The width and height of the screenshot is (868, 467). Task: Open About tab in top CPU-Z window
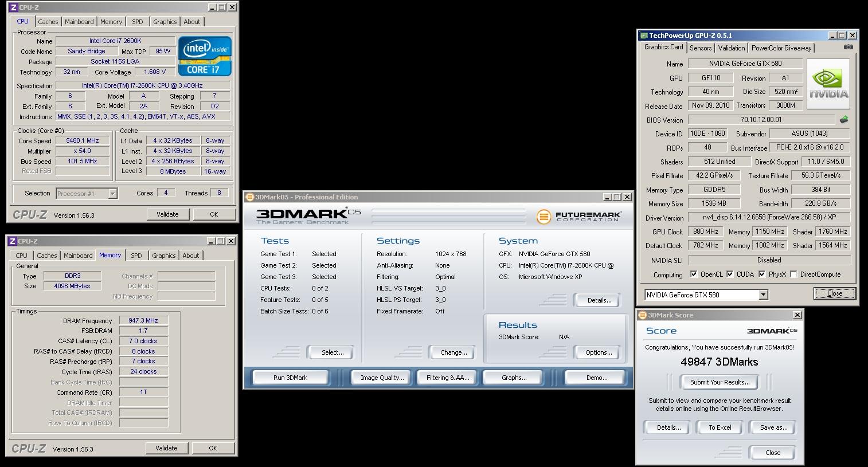tap(192, 22)
